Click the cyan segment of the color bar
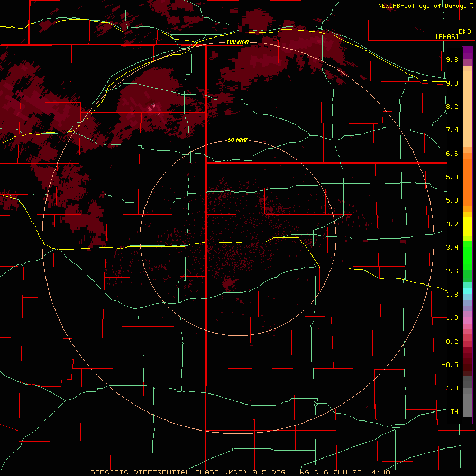 coord(467,291)
